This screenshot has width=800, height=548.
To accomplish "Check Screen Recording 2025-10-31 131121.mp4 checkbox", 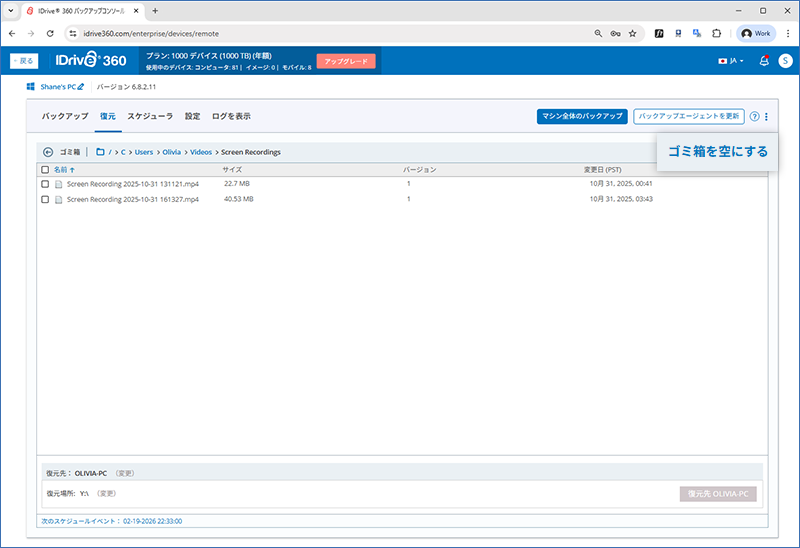I will [45, 185].
